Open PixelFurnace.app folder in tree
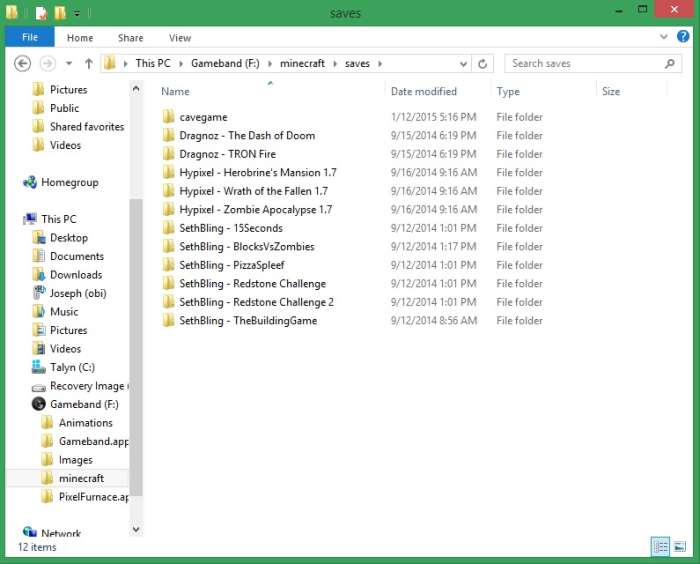 (x=84, y=497)
